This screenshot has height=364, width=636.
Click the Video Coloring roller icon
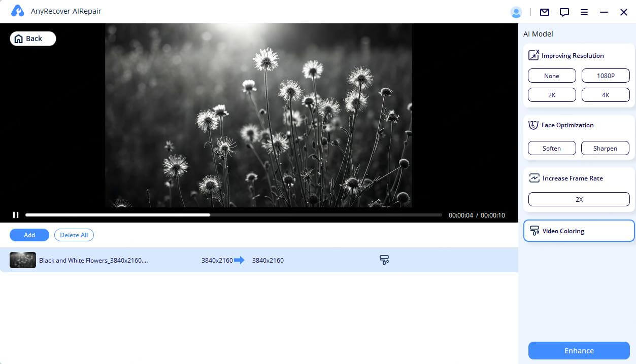(534, 231)
